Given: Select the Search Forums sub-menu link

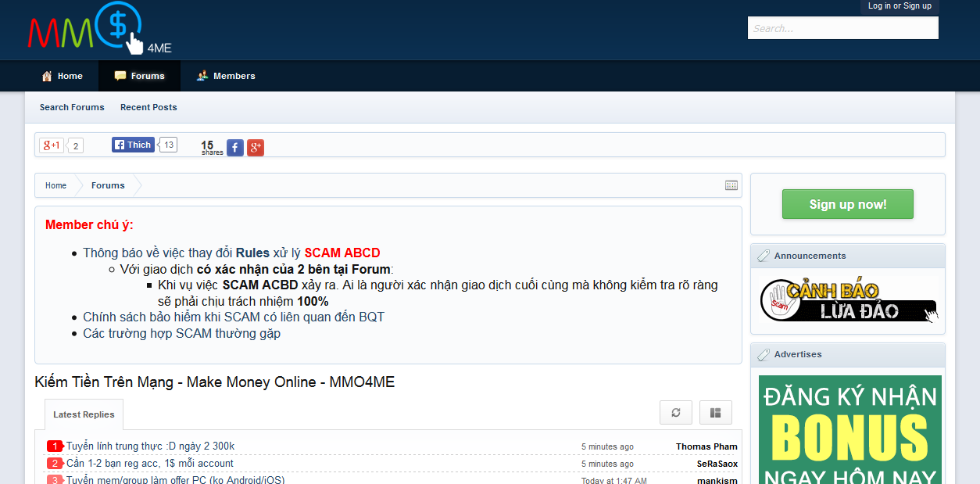Looking at the screenshot, I should [72, 107].
